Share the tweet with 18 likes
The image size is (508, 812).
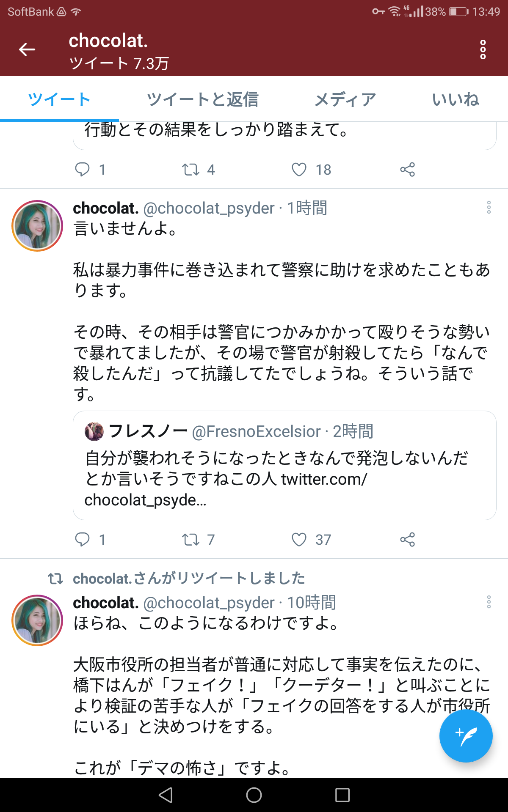(x=407, y=170)
